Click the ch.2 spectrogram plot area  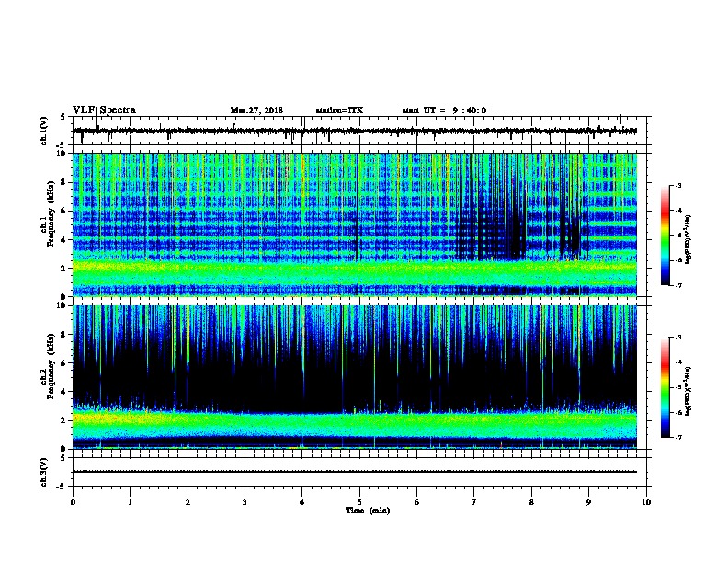(355, 377)
